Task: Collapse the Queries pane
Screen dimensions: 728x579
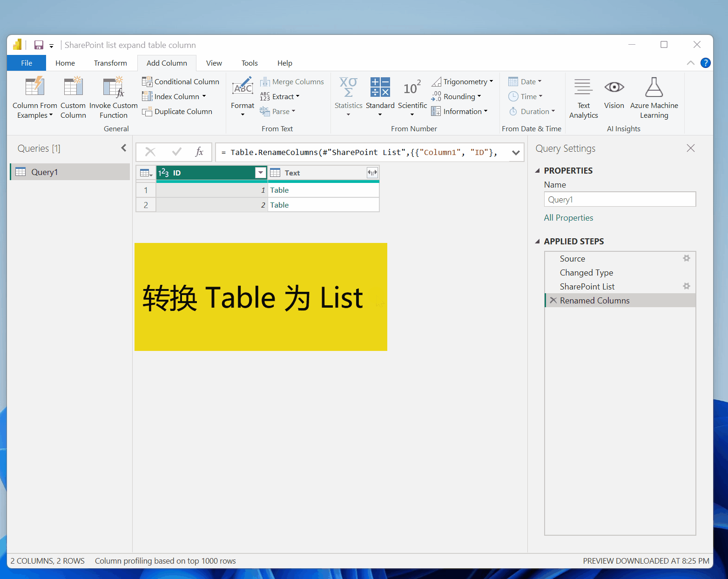Action: (124, 148)
